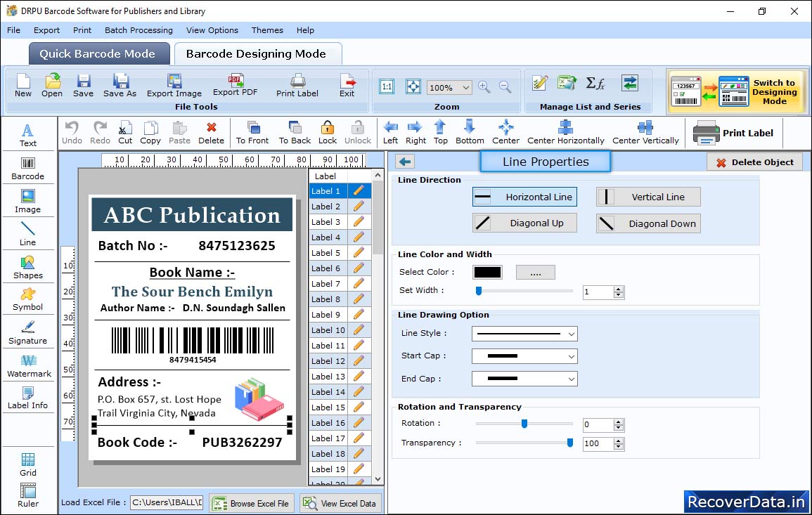Select Vertical Line direction

point(648,197)
